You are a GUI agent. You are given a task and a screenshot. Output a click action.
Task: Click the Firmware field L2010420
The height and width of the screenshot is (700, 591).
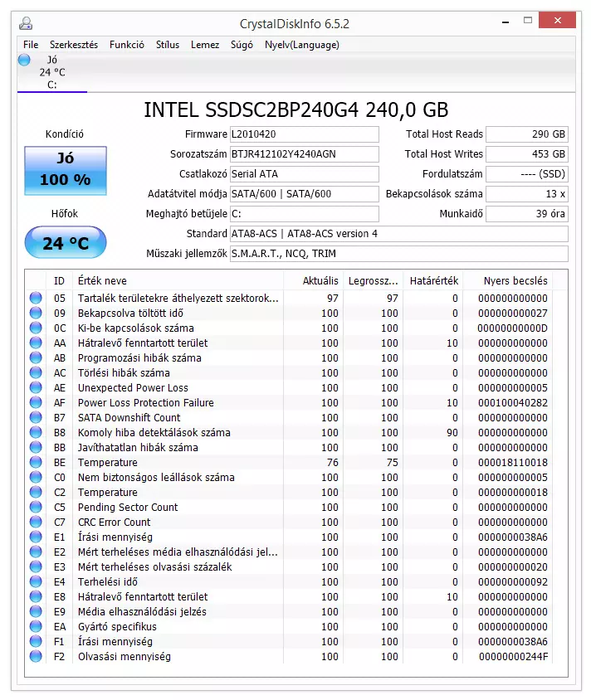tap(304, 134)
